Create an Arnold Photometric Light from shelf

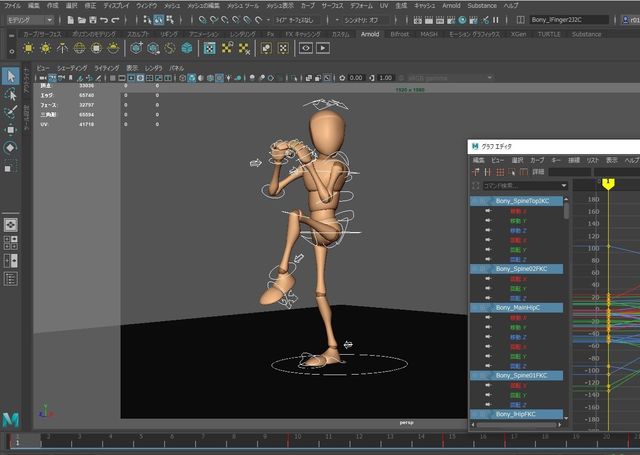pos(62,48)
